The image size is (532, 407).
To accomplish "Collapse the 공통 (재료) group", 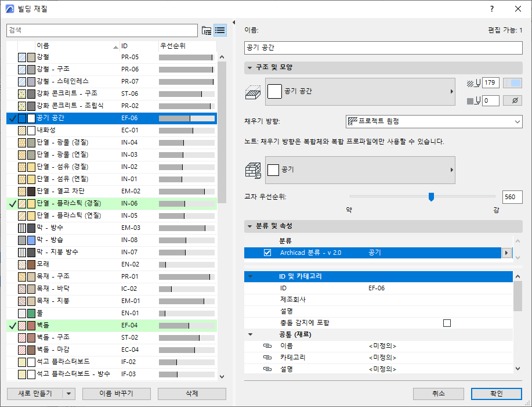I will click(251, 334).
